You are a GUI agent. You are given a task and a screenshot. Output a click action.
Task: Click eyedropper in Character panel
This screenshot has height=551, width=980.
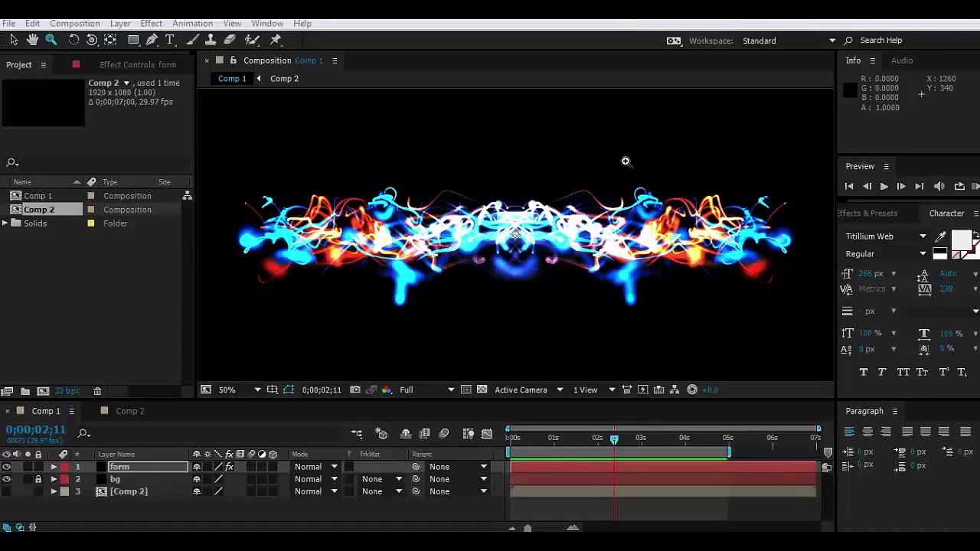click(940, 236)
